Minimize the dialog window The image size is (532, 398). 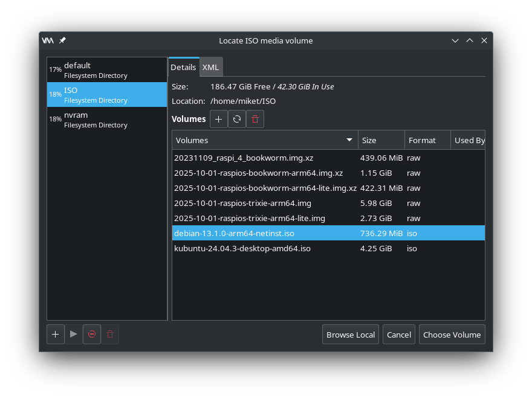pos(455,40)
